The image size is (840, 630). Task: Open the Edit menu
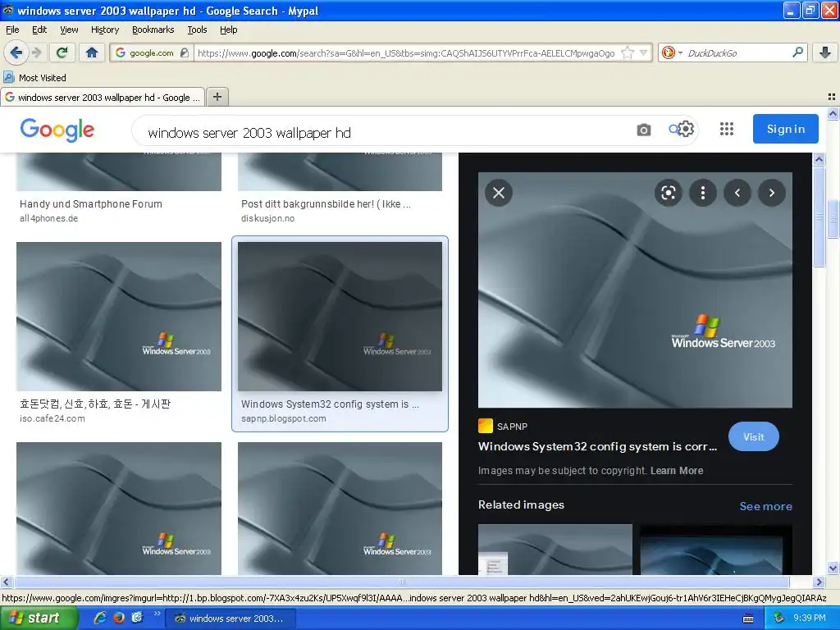click(39, 30)
